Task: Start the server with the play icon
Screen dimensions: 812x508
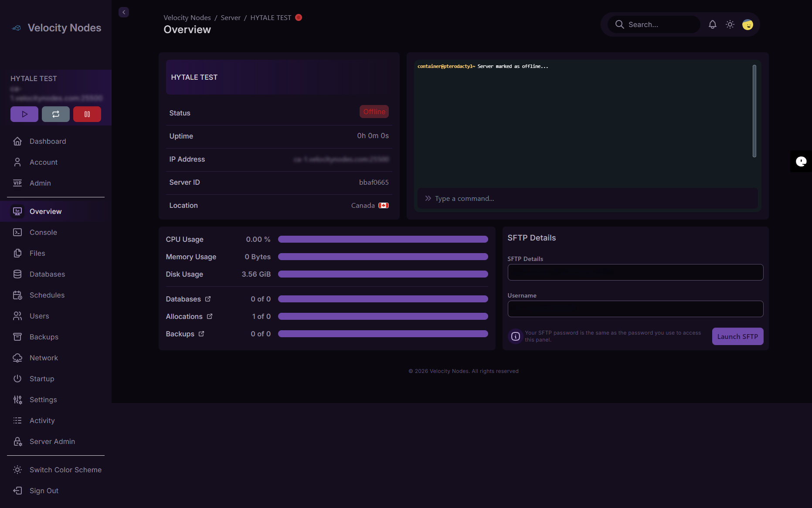Action: click(24, 114)
